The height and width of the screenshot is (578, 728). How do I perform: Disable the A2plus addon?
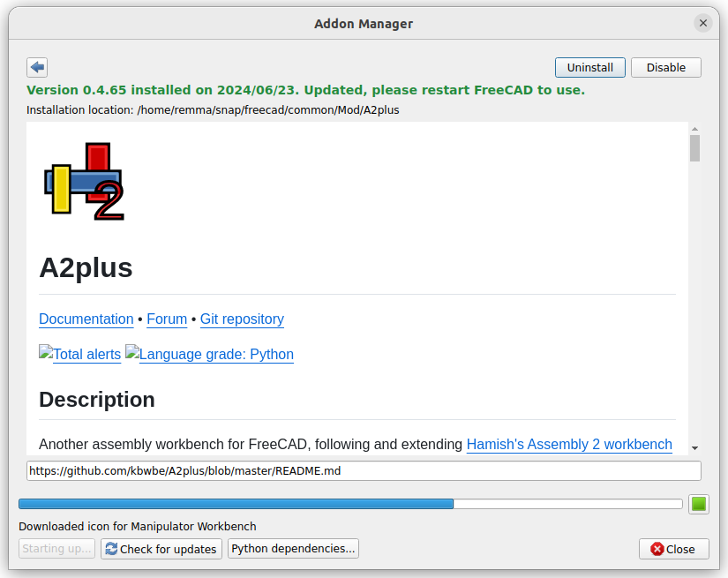coord(665,67)
